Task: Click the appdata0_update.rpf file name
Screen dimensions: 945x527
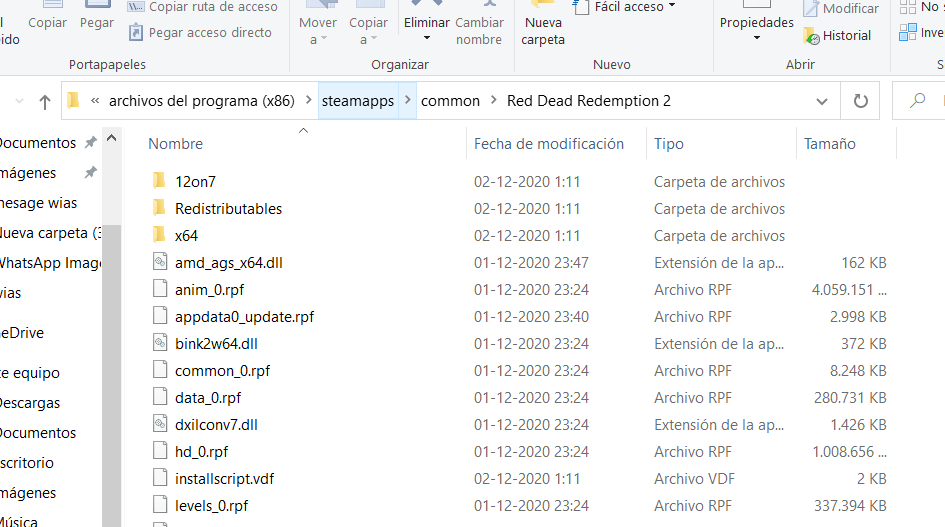Action: pyautogui.click(x=244, y=317)
